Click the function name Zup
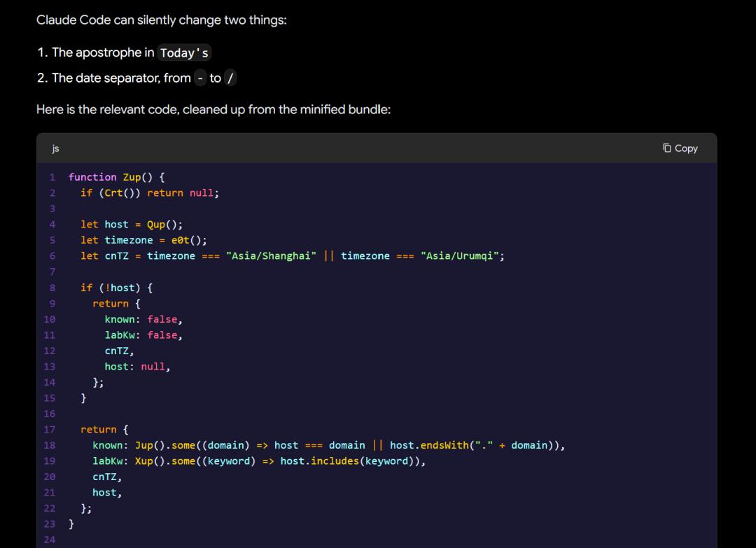Screen dimensions: 756x548 click(132, 177)
